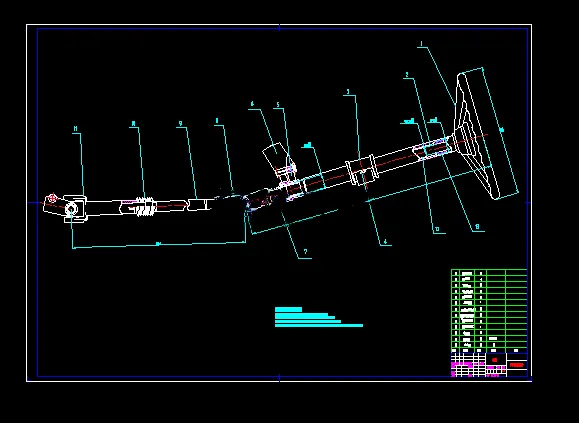Click part callout number 9

point(181,124)
